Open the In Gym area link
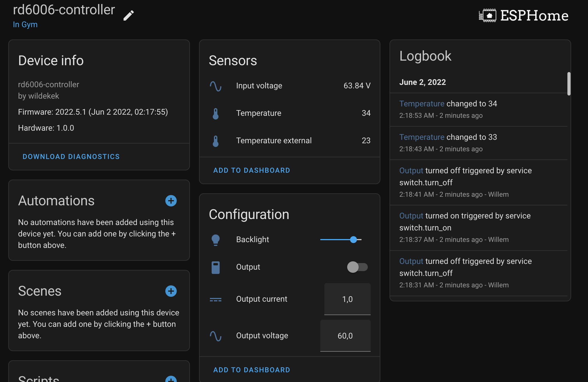Screen dimensions: 588x382 pyautogui.click(x=25, y=25)
